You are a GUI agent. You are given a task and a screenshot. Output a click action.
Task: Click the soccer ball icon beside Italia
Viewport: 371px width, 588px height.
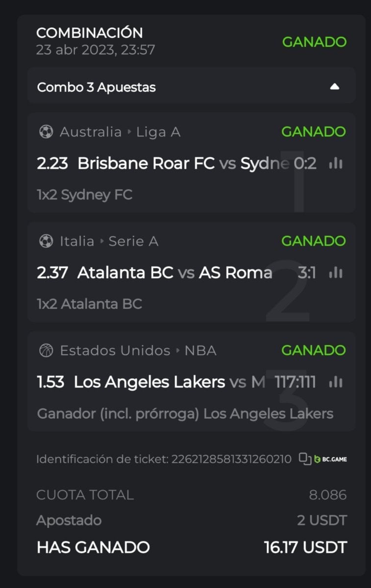(x=46, y=241)
